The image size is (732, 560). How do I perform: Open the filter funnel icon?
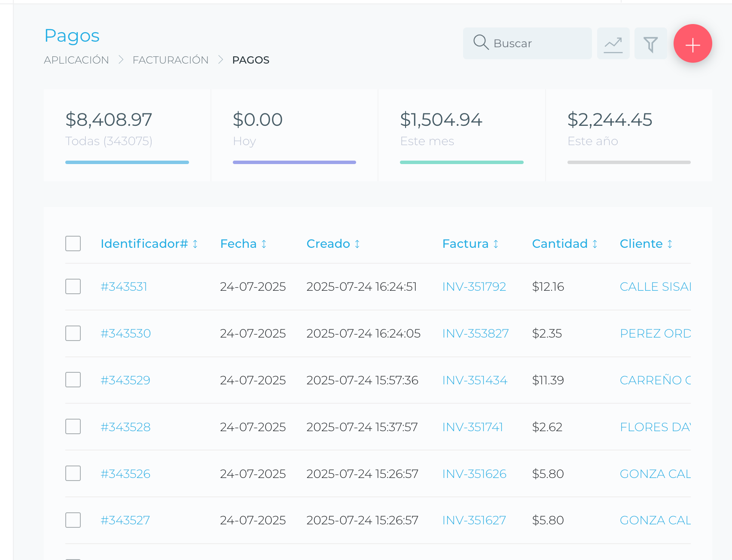click(x=650, y=44)
